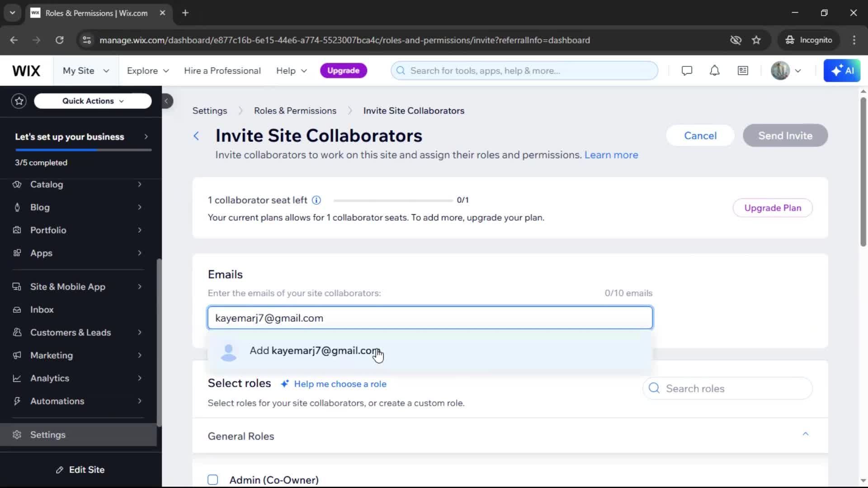
Task: Collapse the General Roles section
Action: [x=805, y=434]
